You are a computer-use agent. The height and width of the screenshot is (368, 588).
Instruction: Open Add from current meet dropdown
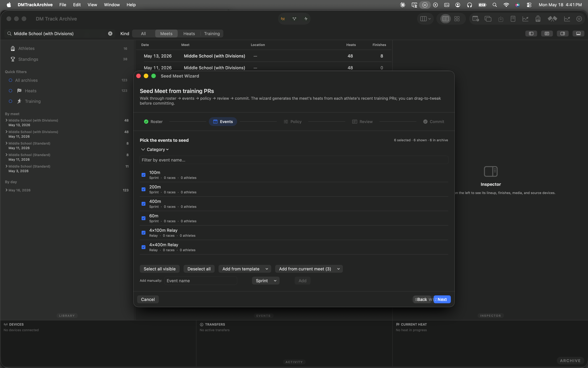coord(309,269)
